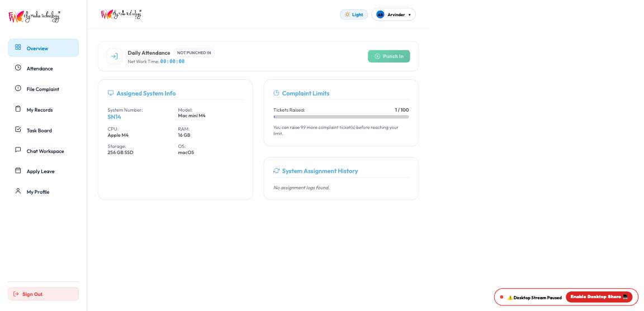Toggle the Light theme switch
This screenshot has height=311, width=644.
[x=354, y=15]
